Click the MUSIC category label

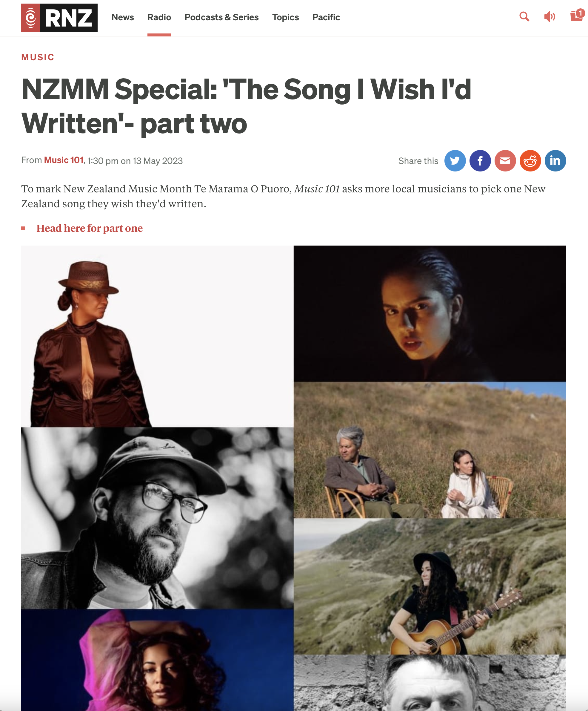(x=38, y=57)
